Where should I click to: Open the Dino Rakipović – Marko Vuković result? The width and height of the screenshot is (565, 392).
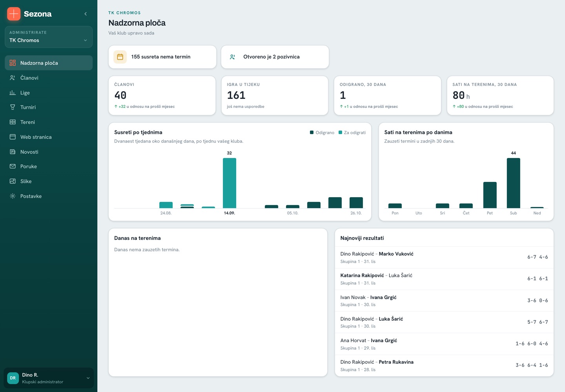(444, 257)
